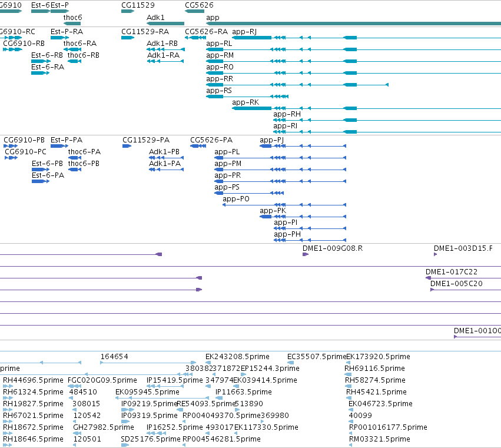The width and height of the screenshot is (501, 448).
Task: Select EST RM03321.5prime label
Action: [x=380, y=439]
